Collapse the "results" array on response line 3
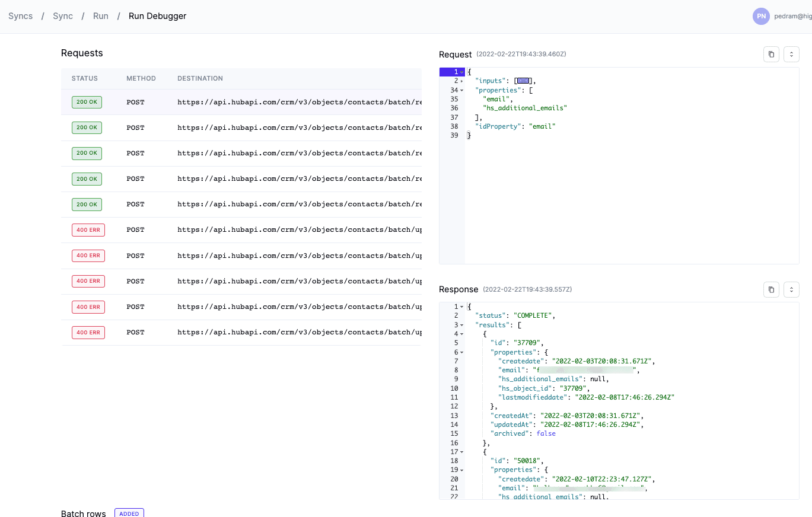Viewport: 812px width, 517px height. click(461, 325)
